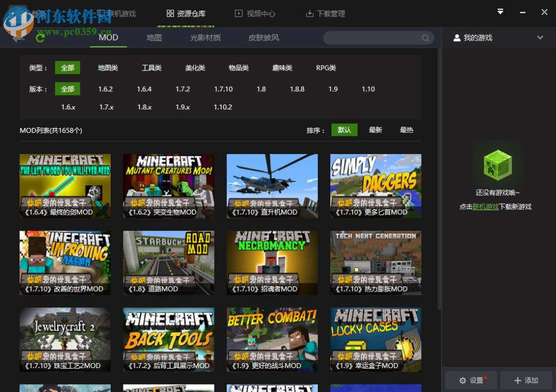Sort list by 默认

point(344,130)
